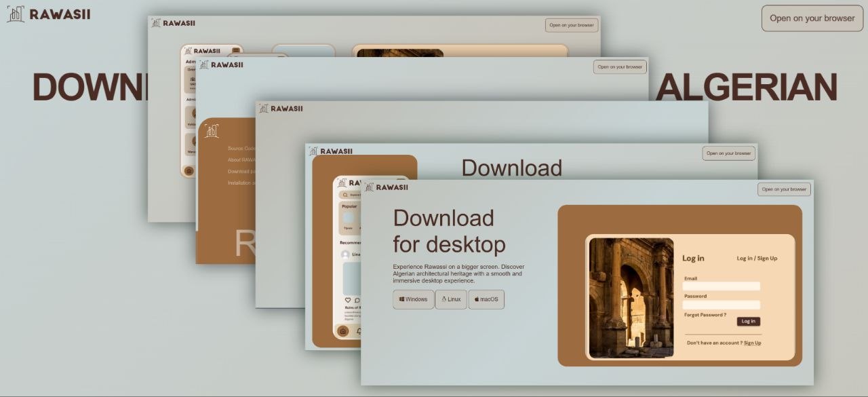Click Open on your browser in the rearmost panel
This screenshot has height=397, width=868.
click(572, 25)
